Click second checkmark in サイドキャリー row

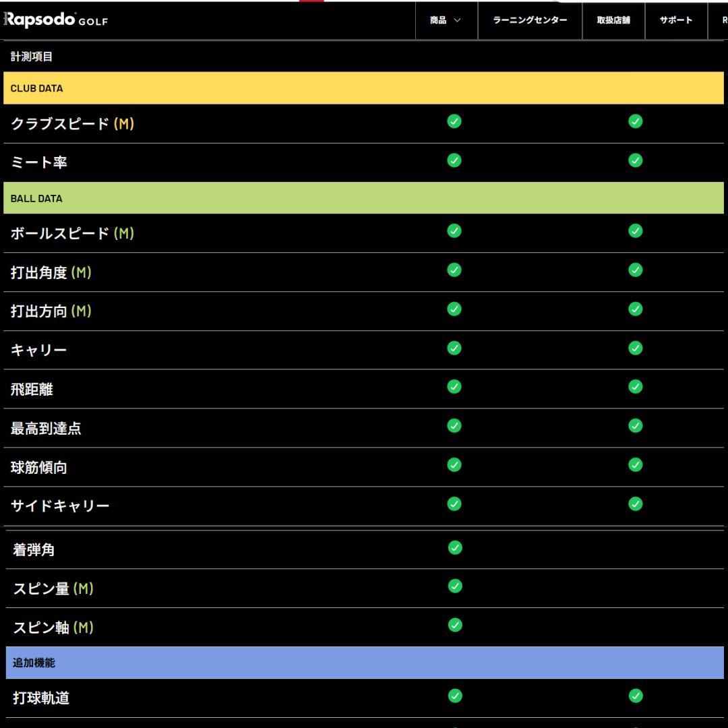(635, 504)
